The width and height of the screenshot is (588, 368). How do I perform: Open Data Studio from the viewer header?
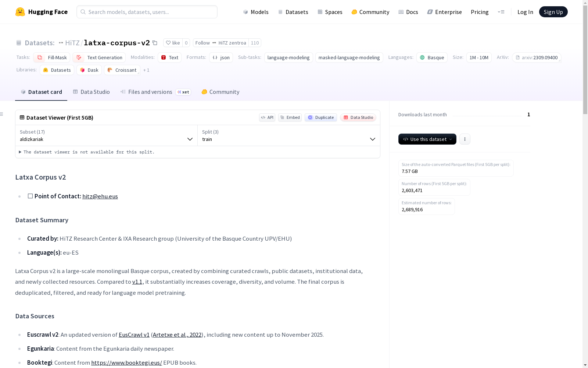pos(358,117)
